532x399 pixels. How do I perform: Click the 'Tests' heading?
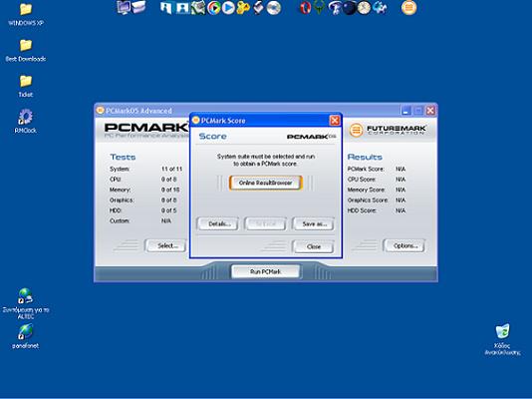123,157
